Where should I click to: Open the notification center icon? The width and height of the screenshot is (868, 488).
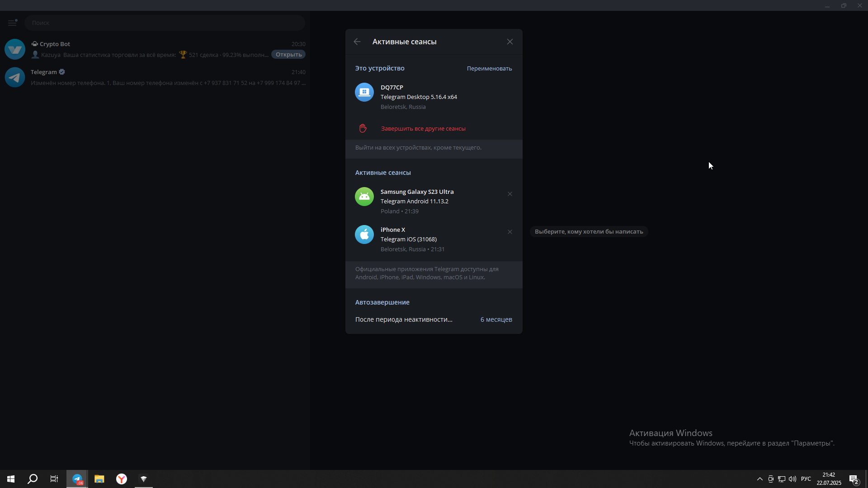click(854, 479)
